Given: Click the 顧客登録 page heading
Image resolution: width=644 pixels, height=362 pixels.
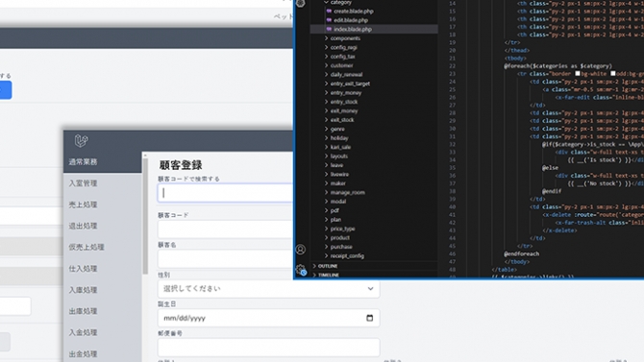Looking at the screenshot, I should pyautogui.click(x=181, y=165).
